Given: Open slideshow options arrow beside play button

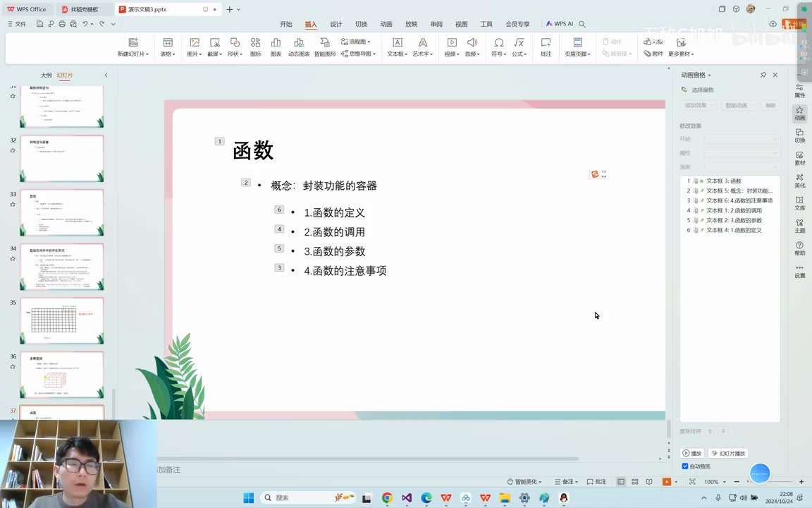Looking at the screenshot, I should (x=676, y=482).
